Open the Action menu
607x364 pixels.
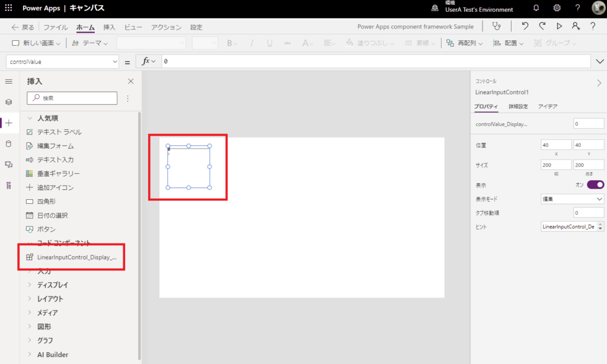pos(166,27)
